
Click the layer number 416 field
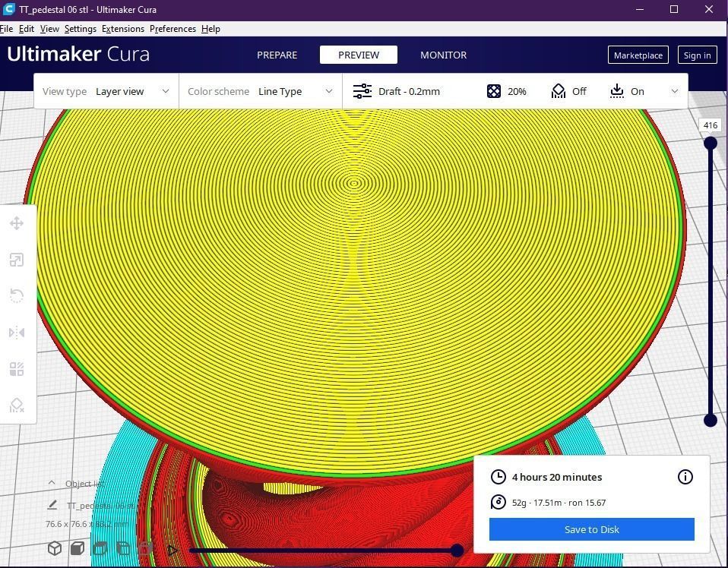[x=711, y=125]
